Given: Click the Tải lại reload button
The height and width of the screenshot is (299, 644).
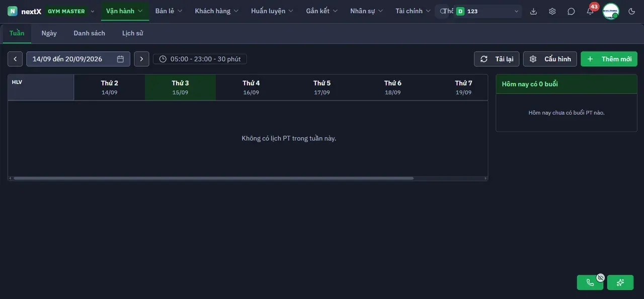Looking at the screenshot, I should 497,59.
